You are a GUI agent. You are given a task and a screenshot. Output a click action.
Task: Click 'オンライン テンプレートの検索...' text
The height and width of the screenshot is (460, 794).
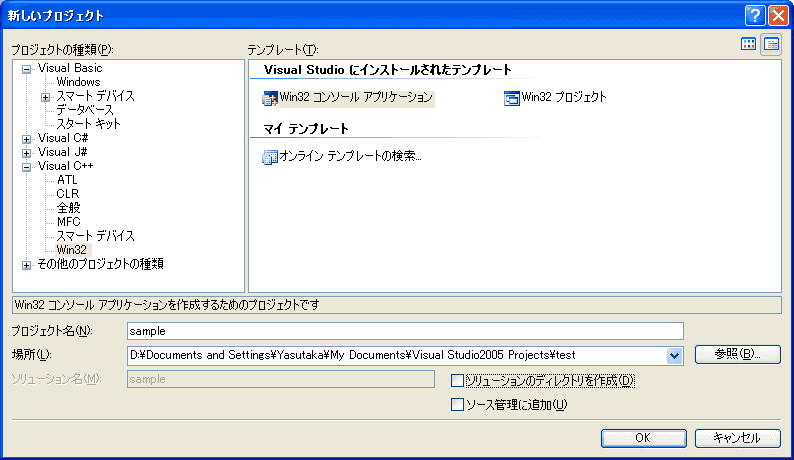pos(350,156)
